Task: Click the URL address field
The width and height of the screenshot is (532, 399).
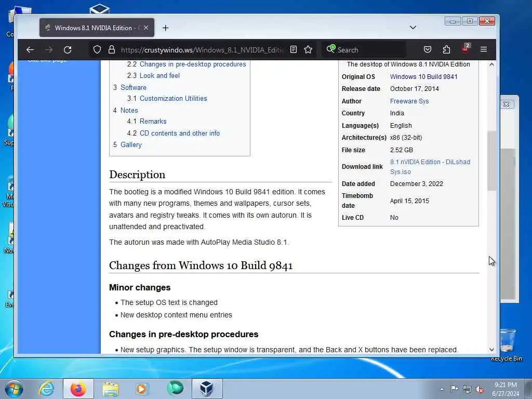Action: (x=202, y=50)
